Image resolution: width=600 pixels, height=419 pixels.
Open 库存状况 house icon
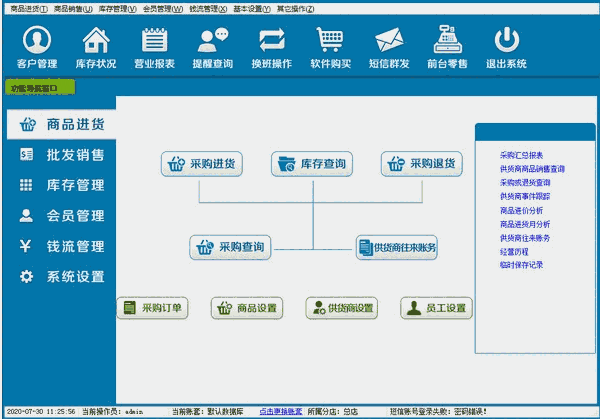coord(96,47)
